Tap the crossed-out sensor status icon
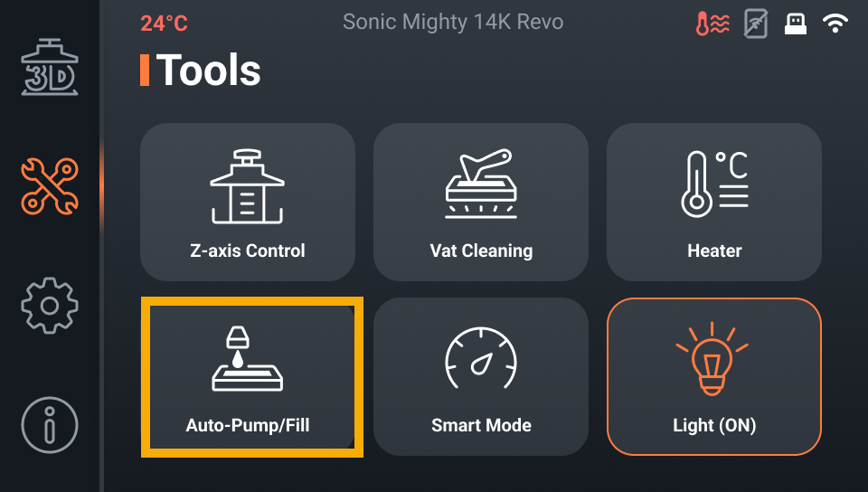 click(755, 24)
